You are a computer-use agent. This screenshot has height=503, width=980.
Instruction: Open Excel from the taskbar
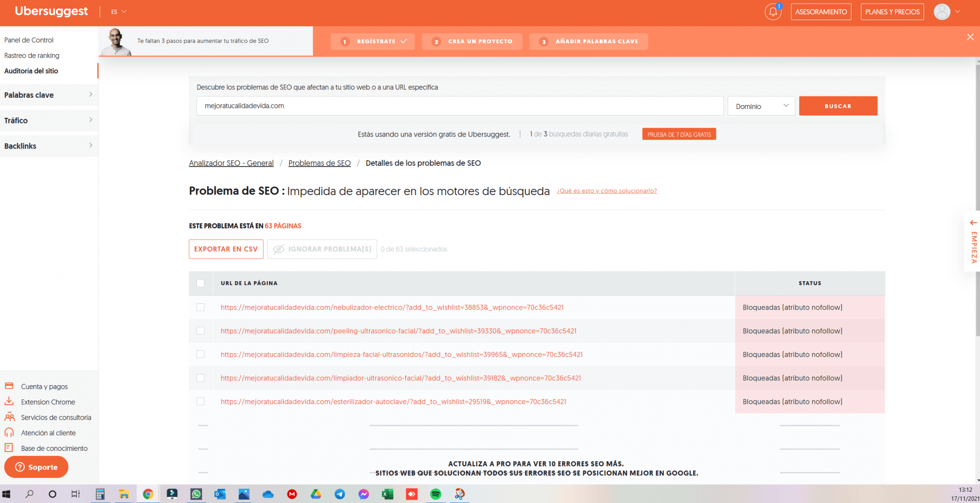coord(388,494)
